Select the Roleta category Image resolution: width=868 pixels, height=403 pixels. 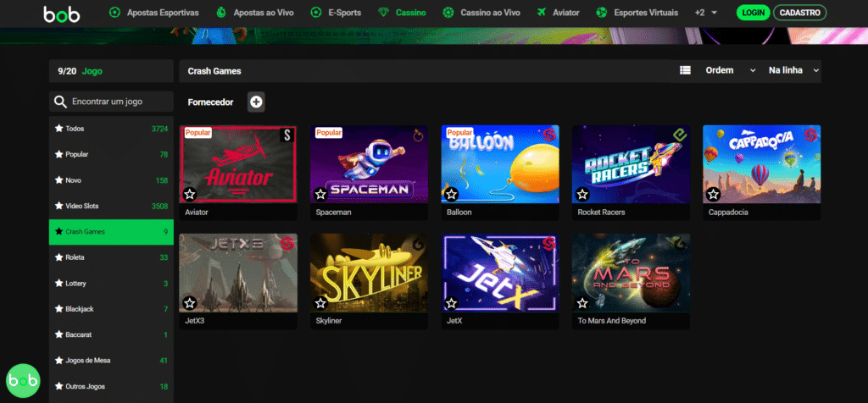pos(111,257)
